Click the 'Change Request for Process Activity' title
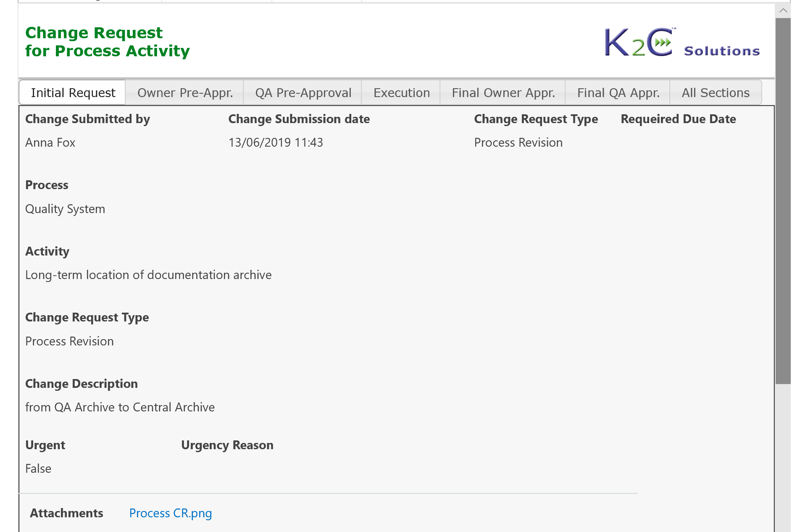 [x=107, y=42]
